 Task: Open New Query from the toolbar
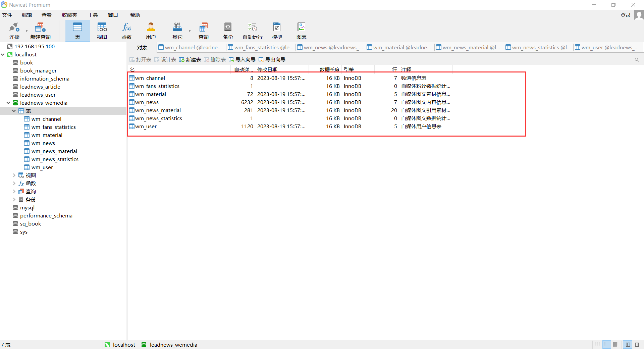40,31
